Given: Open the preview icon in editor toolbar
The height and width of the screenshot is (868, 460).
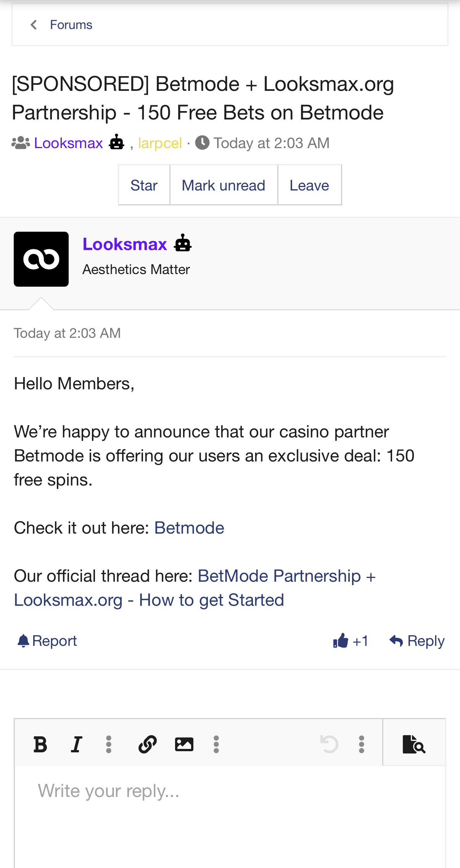Looking at the screenshot, I should [414, 744].
